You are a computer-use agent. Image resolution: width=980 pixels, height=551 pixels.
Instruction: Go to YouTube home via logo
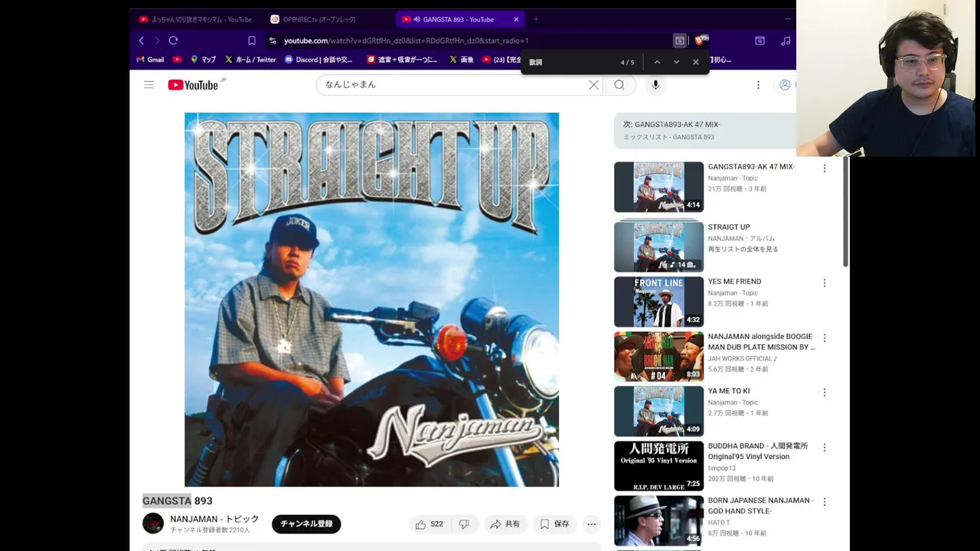point(193,85)
